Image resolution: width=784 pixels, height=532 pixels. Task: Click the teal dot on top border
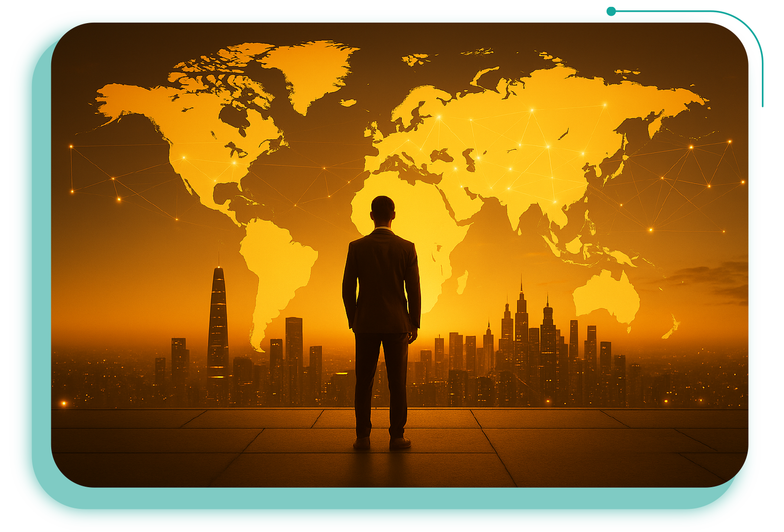(611, 11)
